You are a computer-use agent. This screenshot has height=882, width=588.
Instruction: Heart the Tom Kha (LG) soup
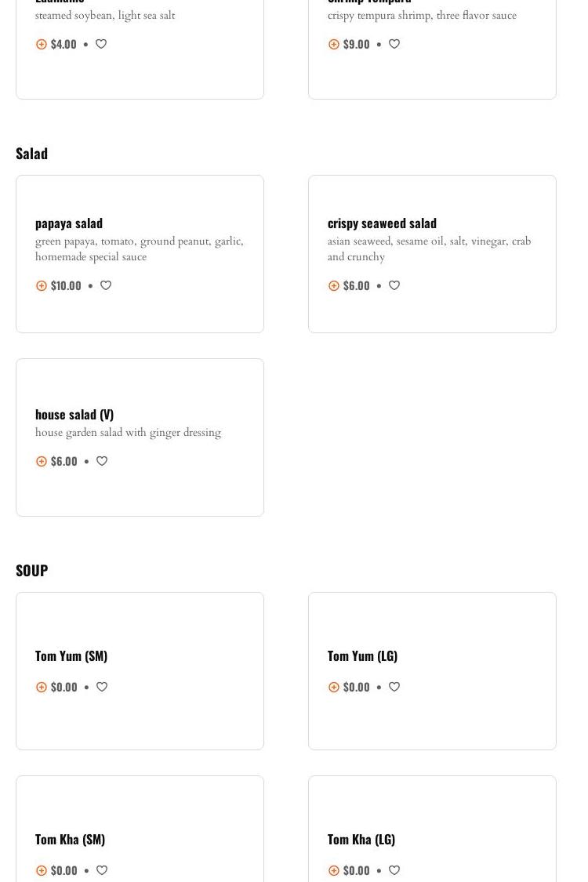(x=394, y=871)
